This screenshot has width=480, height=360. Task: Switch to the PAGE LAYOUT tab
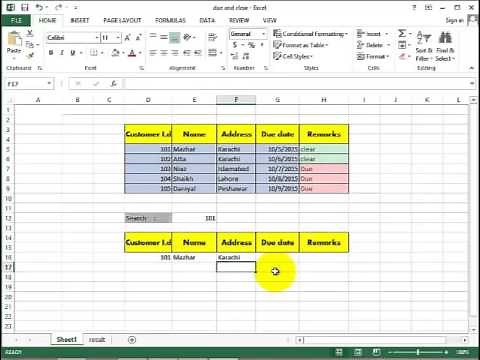click(x=122, y=20)
